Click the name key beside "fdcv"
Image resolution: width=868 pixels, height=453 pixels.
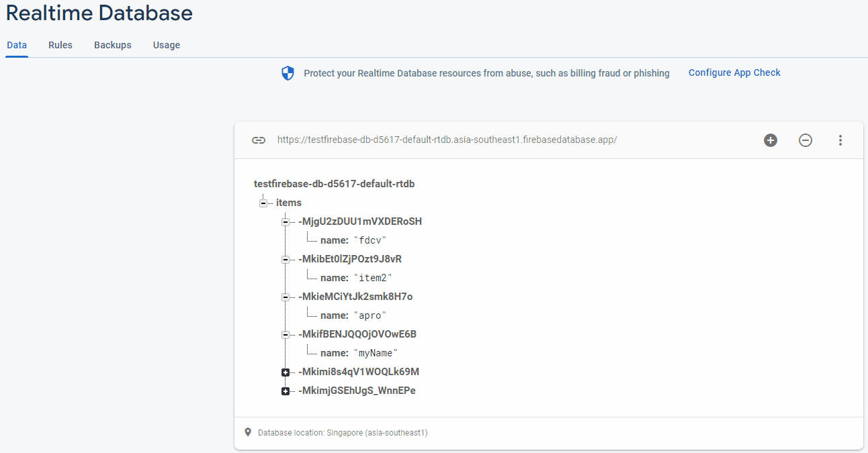pos(334,240)
